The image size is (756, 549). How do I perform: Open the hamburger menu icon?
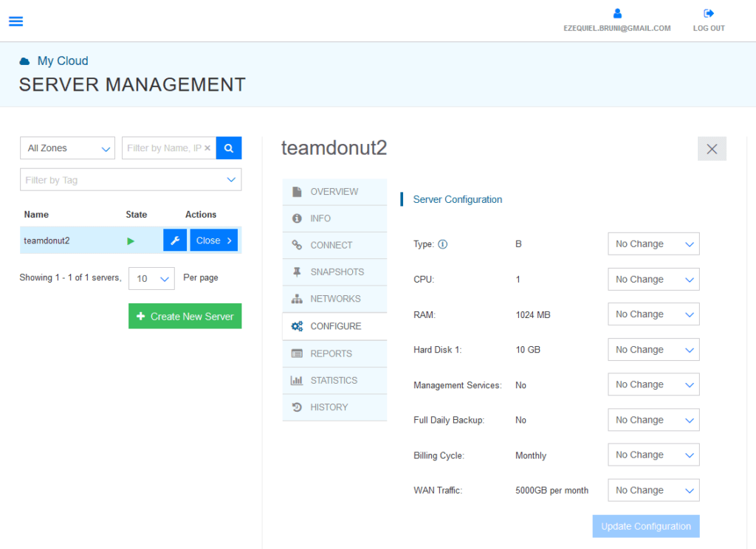pos(16,21)
